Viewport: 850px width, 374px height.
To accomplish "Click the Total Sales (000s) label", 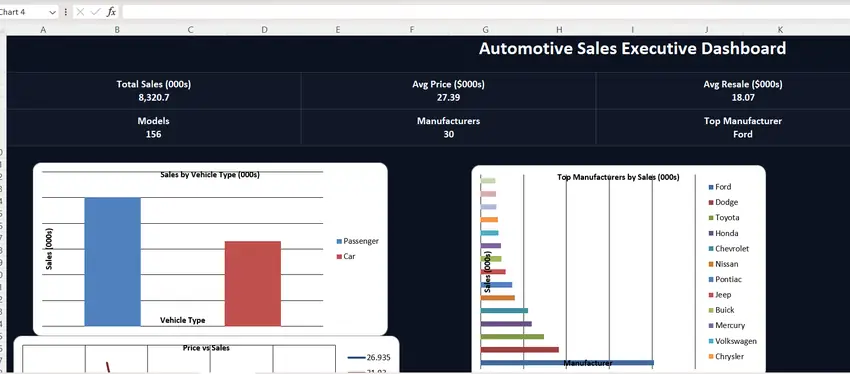I will point(153,84).
